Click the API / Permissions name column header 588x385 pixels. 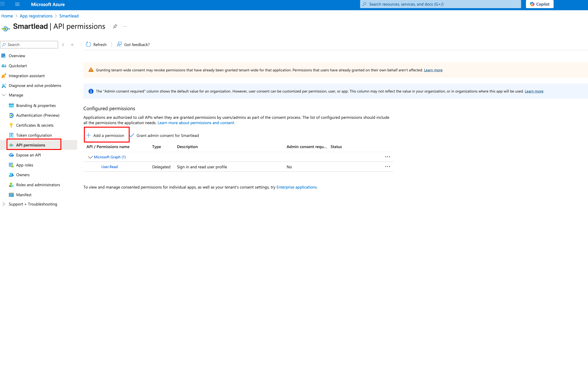tap(108, 147)
